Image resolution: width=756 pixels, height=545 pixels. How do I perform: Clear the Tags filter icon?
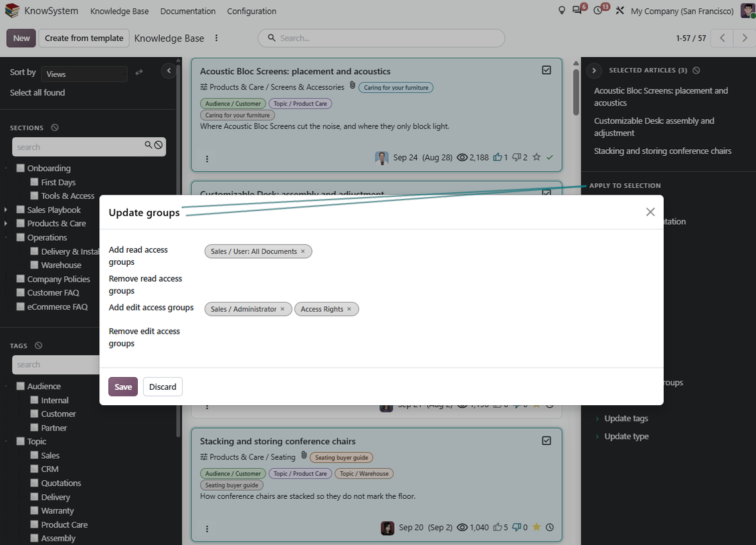pyautogui.click(x=39, y=346)
